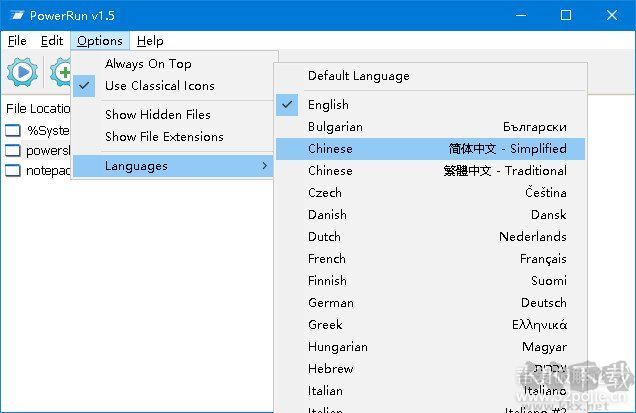636x413 pixels.
Task: Select the powersh... file row text
Action: coord(48,151)
